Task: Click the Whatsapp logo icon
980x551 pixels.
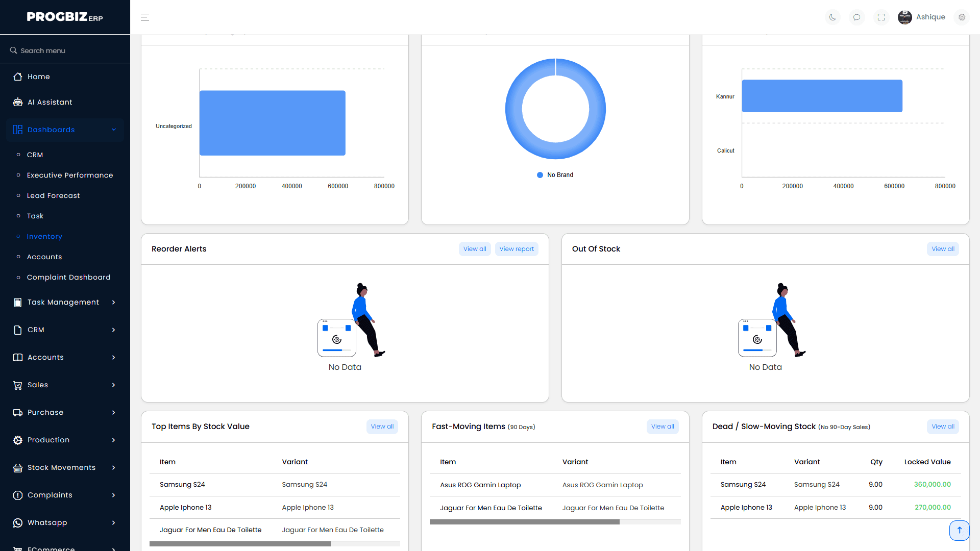Action: 18,522
